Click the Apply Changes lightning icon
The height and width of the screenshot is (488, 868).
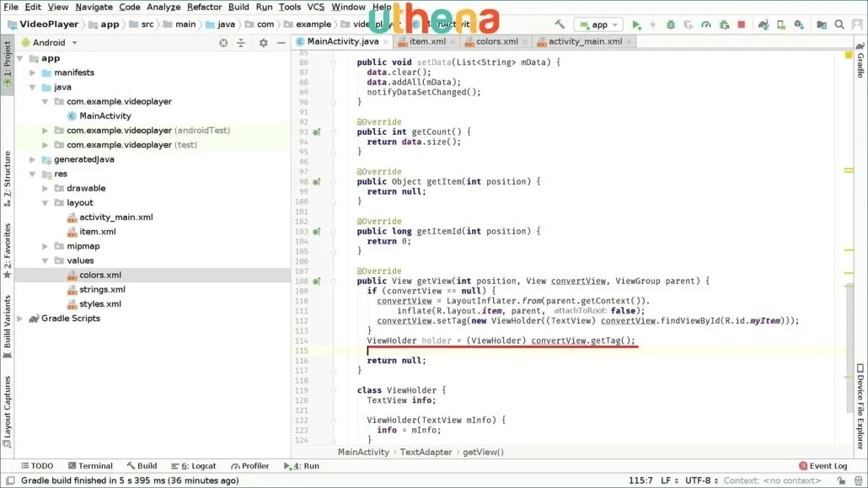point(652,24)
